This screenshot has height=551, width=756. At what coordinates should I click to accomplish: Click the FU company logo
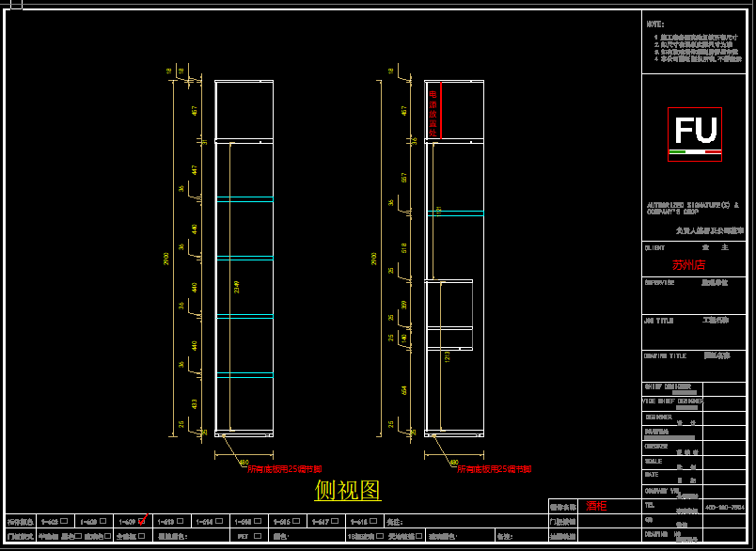(x=695, y=134)
